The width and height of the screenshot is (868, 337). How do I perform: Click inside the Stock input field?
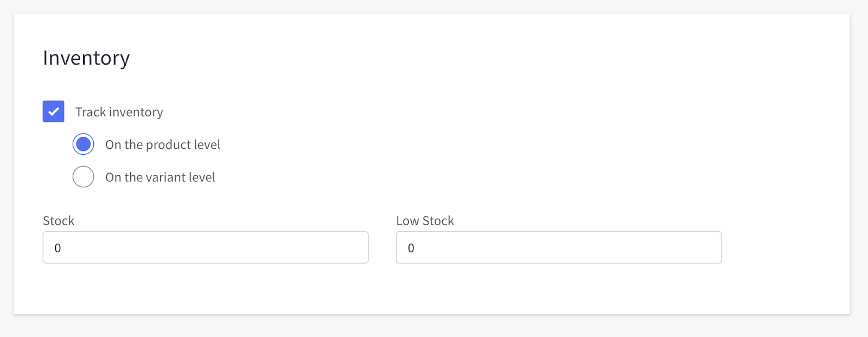(x=205, y=247)
